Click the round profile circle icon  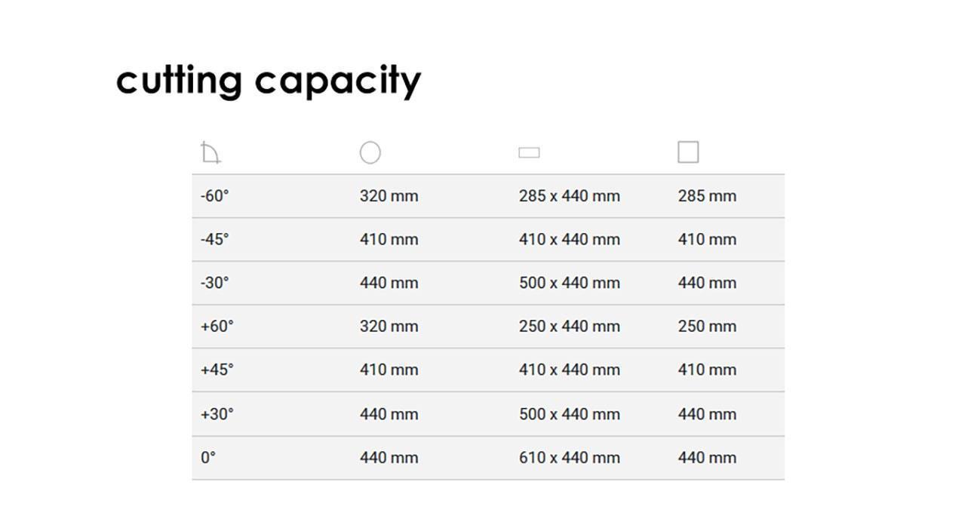pos(370,152)
